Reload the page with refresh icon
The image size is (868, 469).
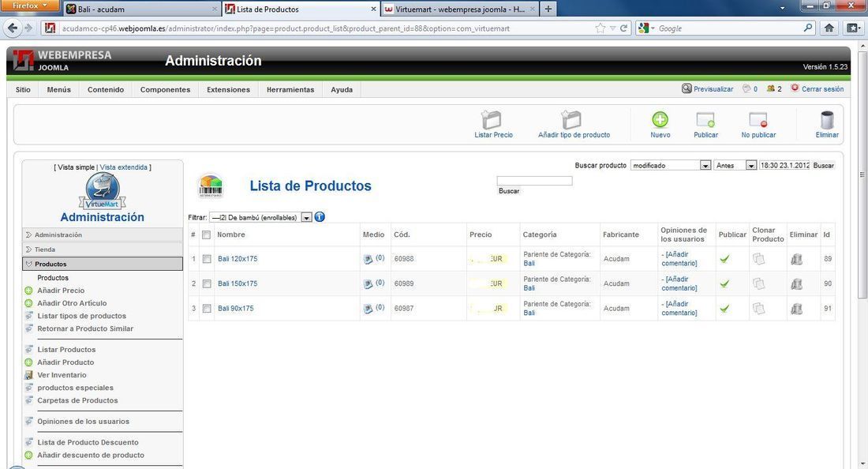click(x=623, y=28)
